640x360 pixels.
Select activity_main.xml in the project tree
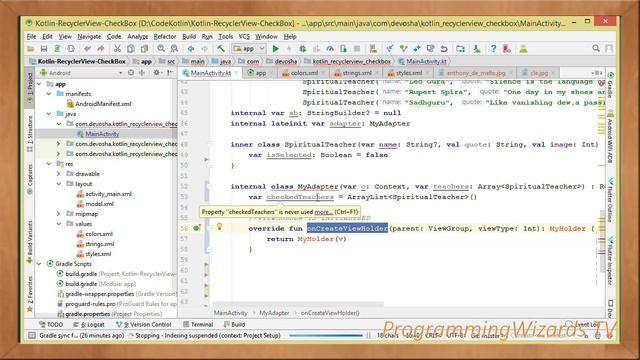point(104,194)
